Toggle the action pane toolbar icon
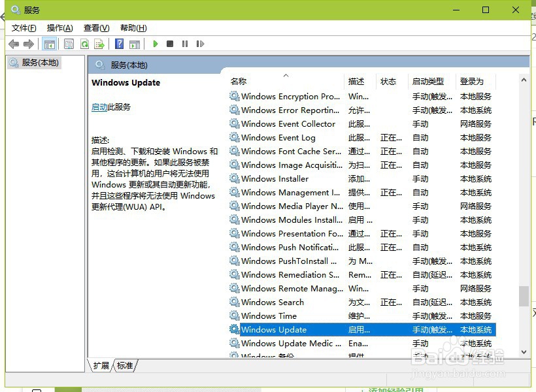This screenshot has height=392, width=536. pyautogui.click(x=135, y=44)
